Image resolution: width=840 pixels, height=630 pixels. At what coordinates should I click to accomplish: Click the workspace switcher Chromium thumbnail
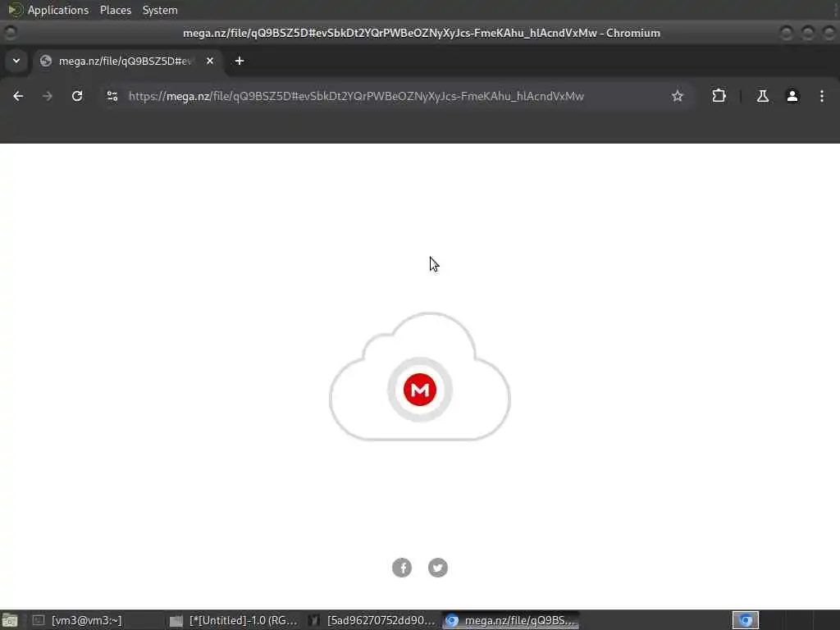[746, 620]
